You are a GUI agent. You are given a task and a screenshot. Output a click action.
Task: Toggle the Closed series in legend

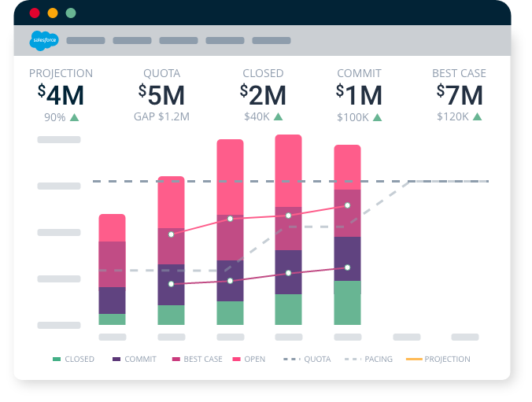73,360
